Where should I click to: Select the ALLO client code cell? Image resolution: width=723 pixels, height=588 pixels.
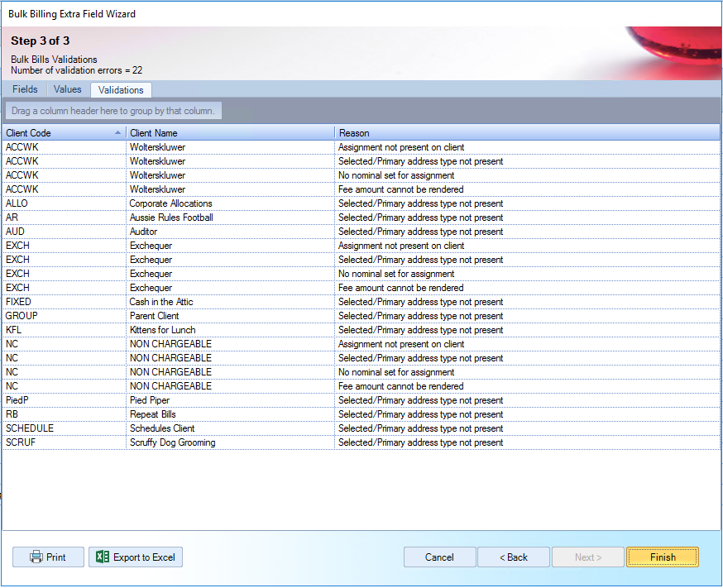(x=64, y=203)
